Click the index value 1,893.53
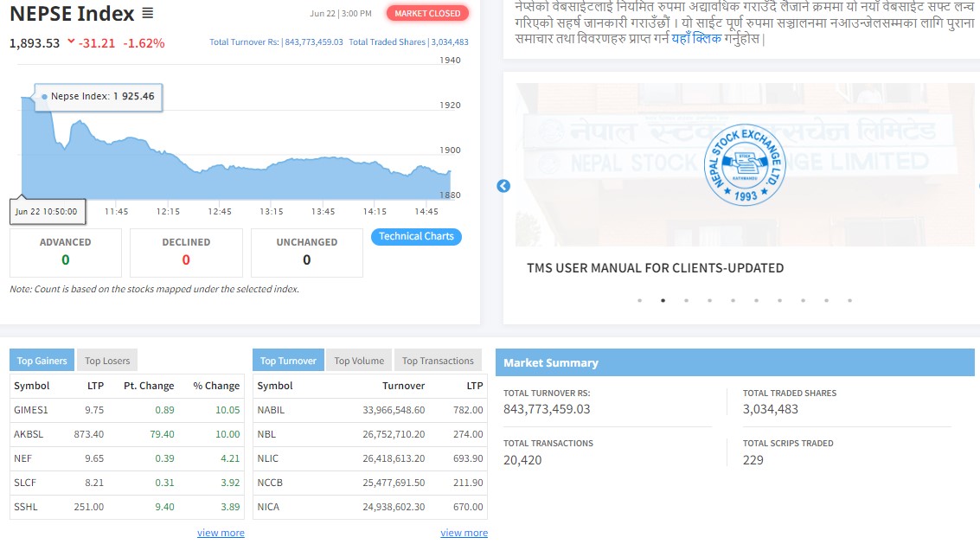The image size is (980, 544). [35, 43]
